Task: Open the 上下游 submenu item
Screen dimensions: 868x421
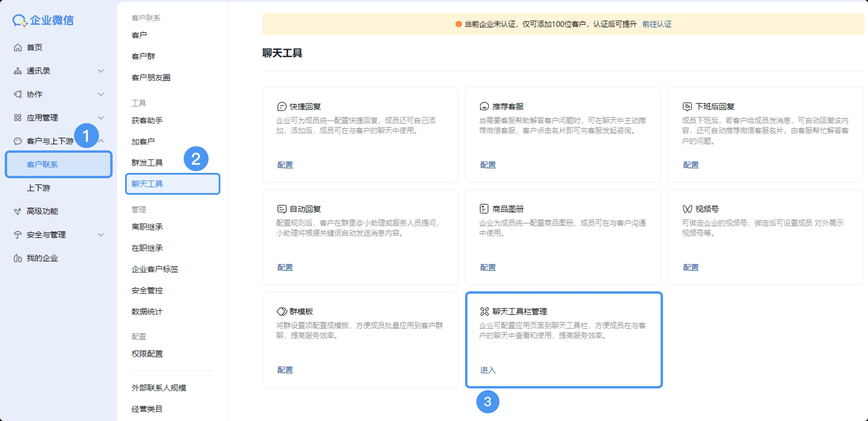Action: (x=39, y=188)
